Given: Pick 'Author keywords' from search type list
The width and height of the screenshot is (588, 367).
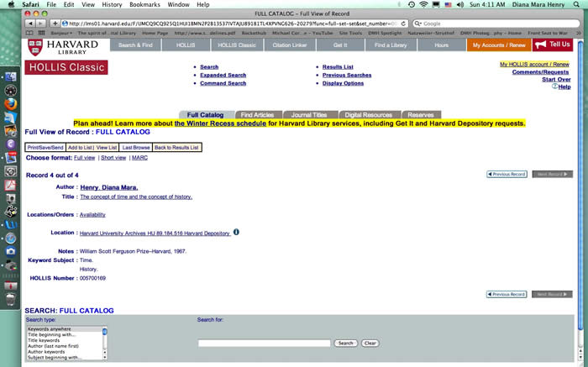Looking at the screenshot, I should [x=48, y=351].
